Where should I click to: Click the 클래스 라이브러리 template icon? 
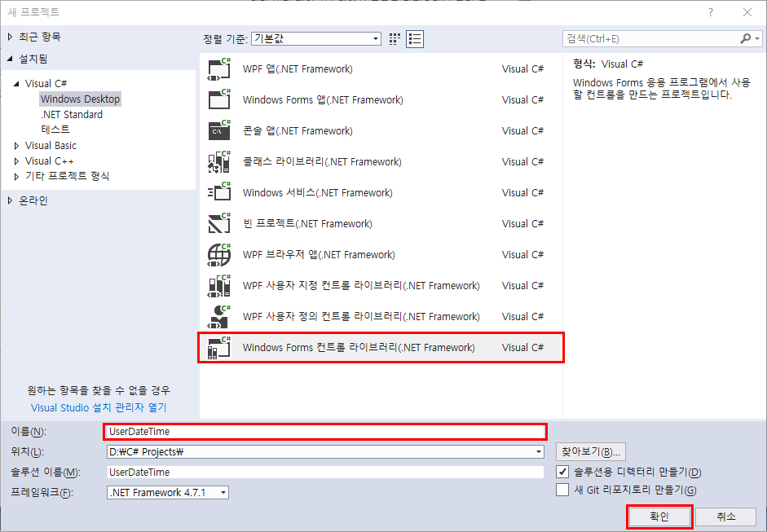(219, 162)
